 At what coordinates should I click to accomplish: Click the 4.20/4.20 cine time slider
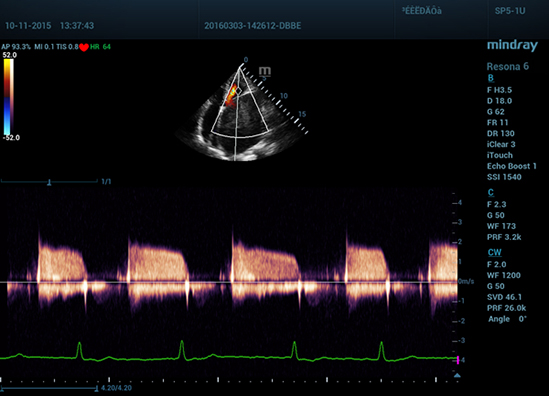tap(49, 388)
